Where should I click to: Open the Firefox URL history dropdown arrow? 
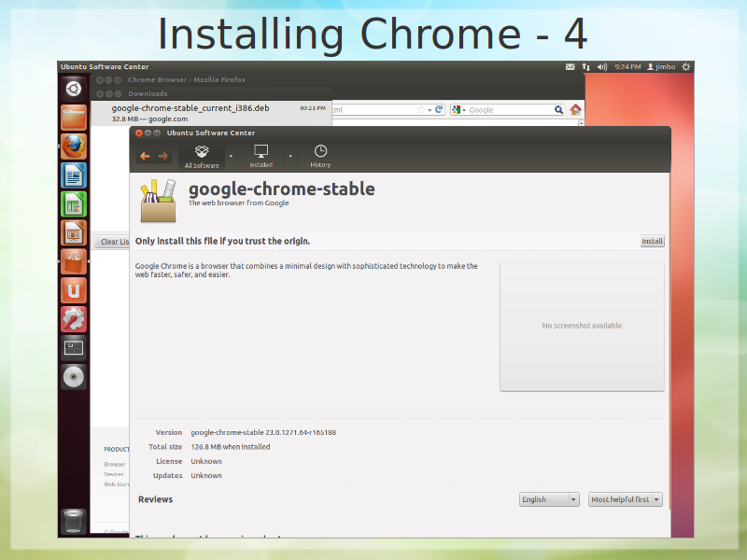click(430, 110)
